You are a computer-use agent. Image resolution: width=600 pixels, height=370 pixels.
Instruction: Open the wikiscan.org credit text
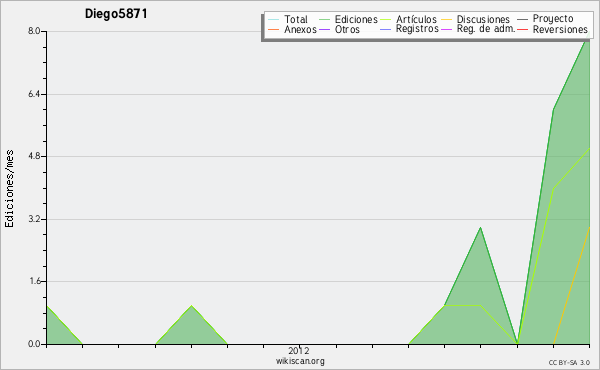pyautogui.click(x=300, y=361)
